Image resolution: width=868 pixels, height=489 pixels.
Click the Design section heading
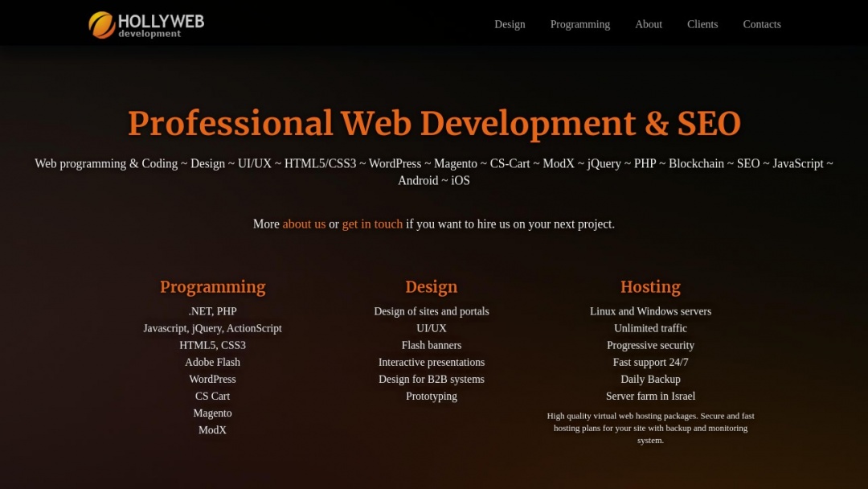coord(431,286)
